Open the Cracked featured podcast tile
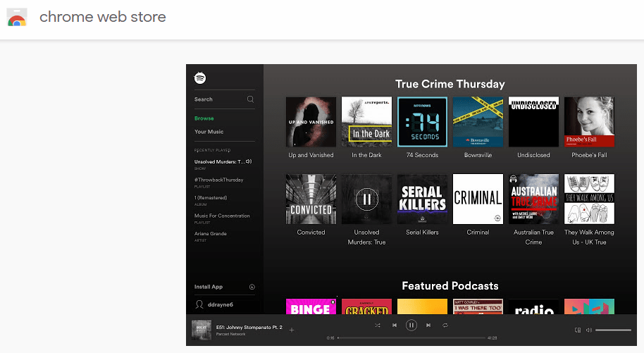 pyautogui.click(x=366, y=306)
